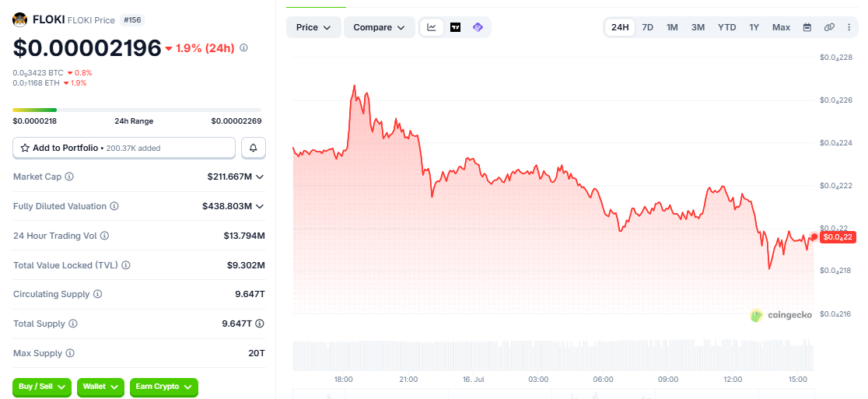Open the Wallet dropdown
This screenshot has width=868, height=399.
(x=101, y=387)
